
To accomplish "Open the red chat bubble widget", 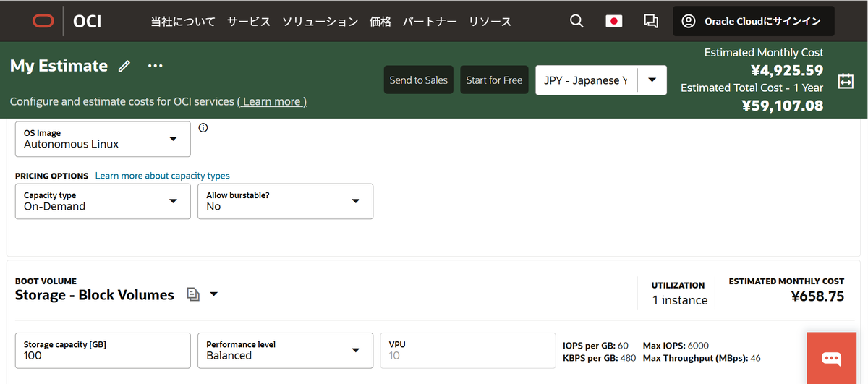I will click(830, 358).
